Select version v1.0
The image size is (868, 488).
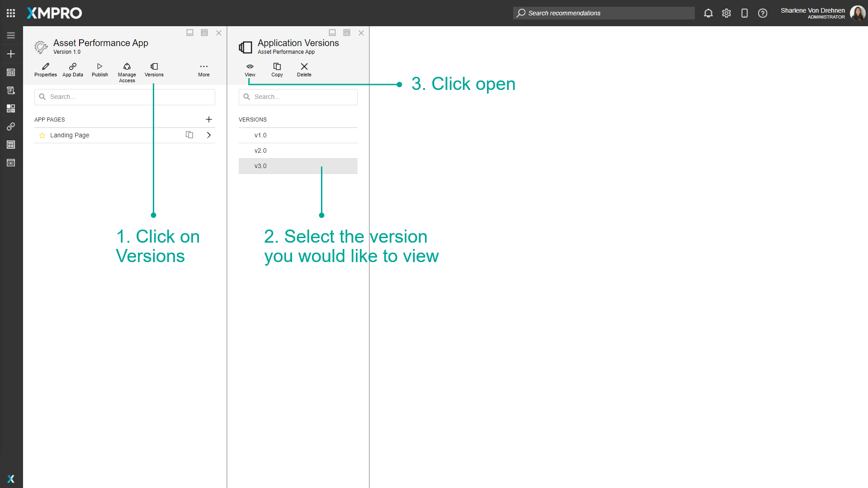point(298,136)
